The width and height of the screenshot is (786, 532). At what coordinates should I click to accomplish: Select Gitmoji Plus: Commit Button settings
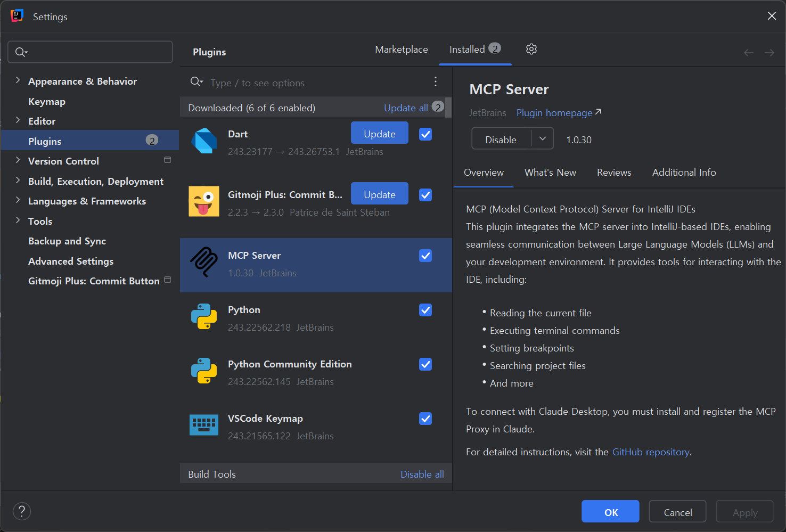[x=94, y=281]
